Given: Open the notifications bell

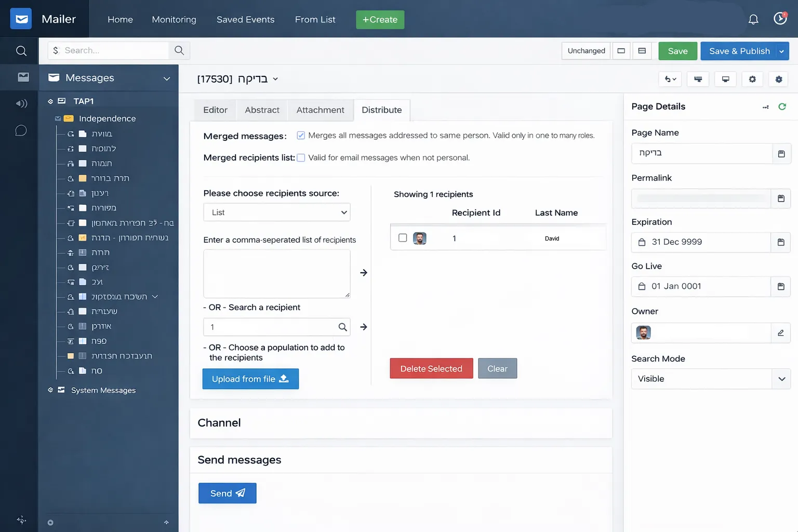Looking at the screenshot, I should tap(753, 19).
